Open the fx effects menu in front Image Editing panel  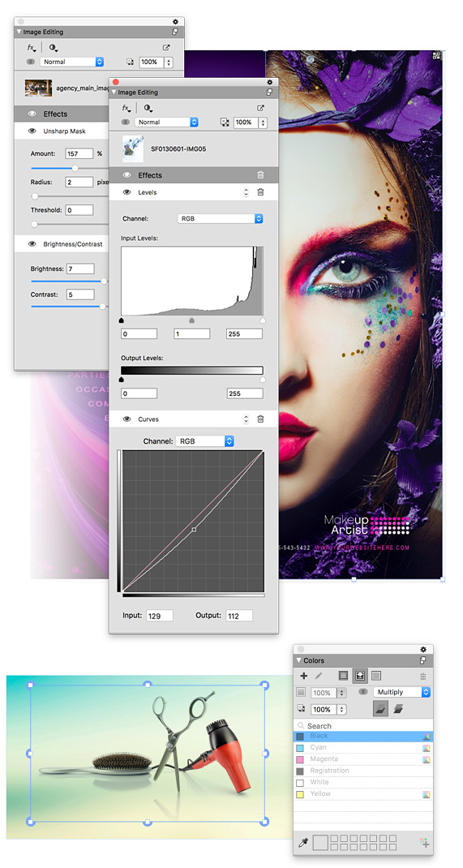point(126,108)
